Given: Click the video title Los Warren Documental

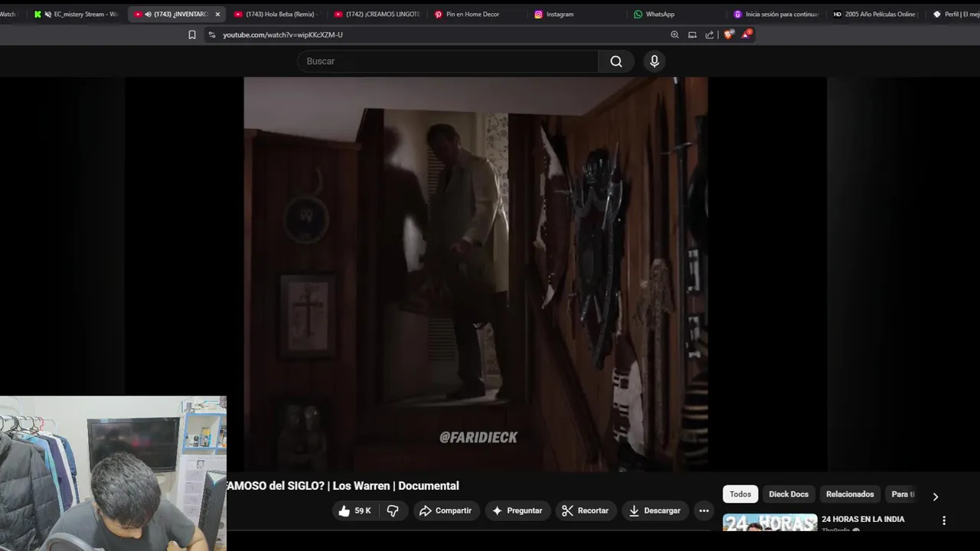Looking at the screenshot, I should 342,486.
